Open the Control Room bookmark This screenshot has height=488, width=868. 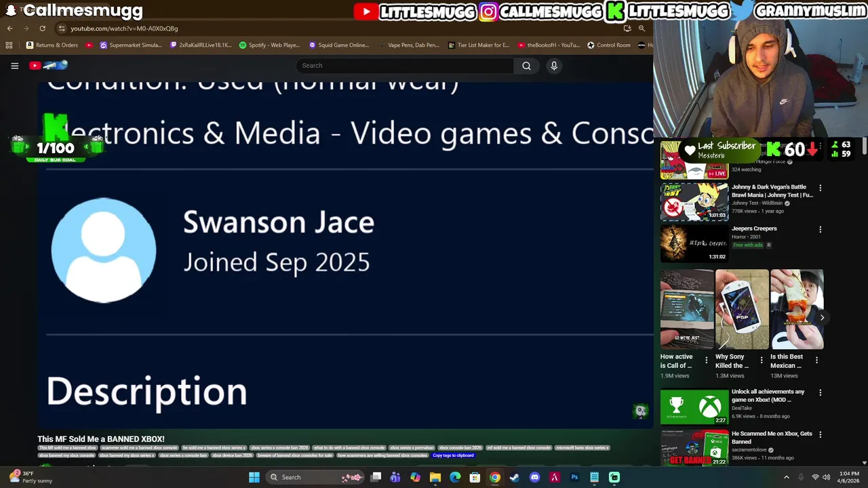609,45
